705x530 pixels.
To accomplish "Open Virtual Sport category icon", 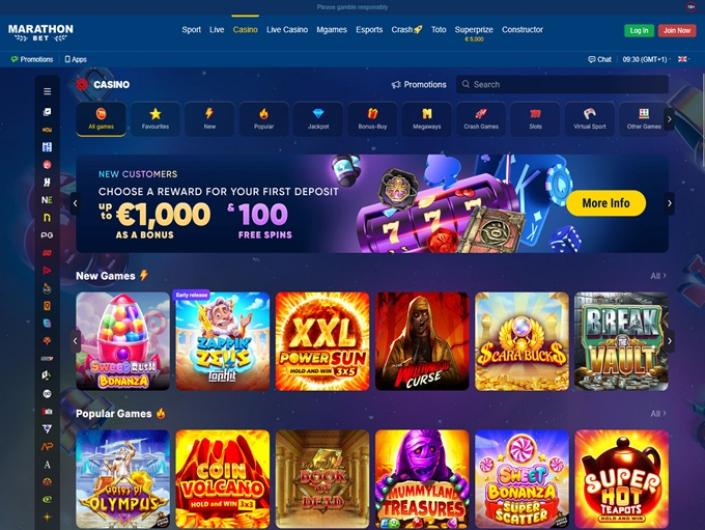I will 589,119.
